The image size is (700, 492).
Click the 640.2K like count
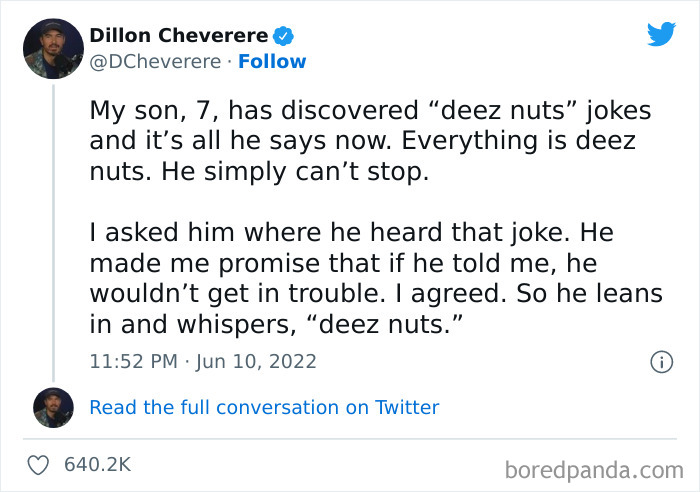point(97,465)
